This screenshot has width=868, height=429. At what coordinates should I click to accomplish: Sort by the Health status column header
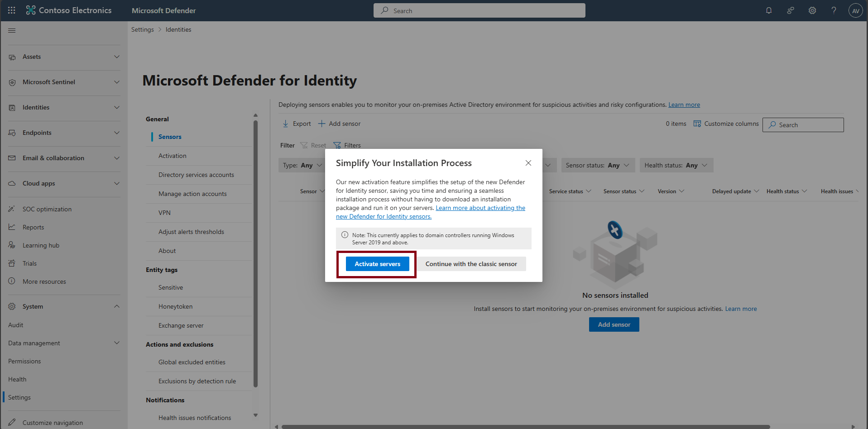click(783, 191)
